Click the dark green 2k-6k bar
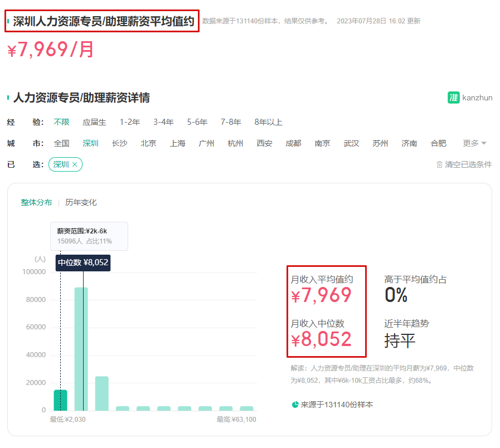 (x=60, y=400)
